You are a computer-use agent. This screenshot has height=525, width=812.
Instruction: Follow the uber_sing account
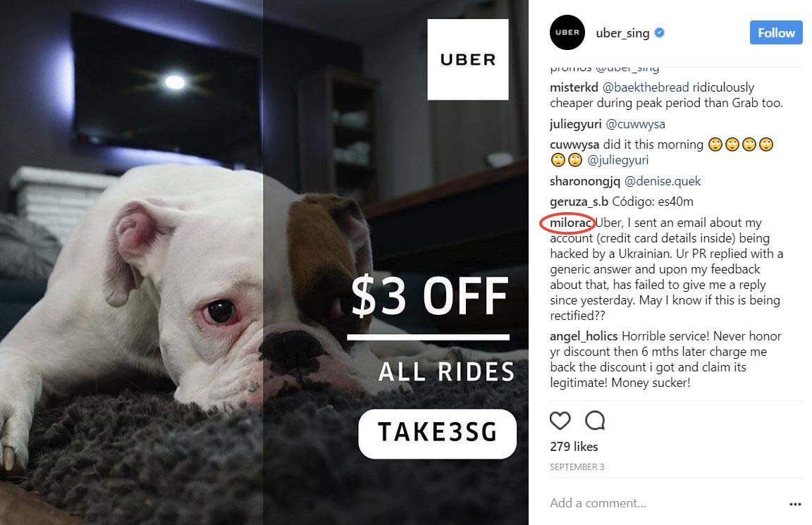(x=776, y=32)
